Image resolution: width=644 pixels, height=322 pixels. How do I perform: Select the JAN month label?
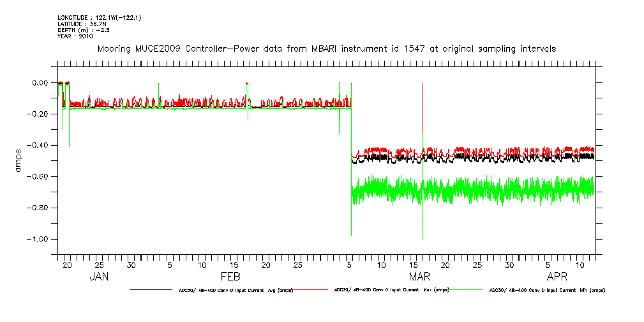tap(98, 277)
